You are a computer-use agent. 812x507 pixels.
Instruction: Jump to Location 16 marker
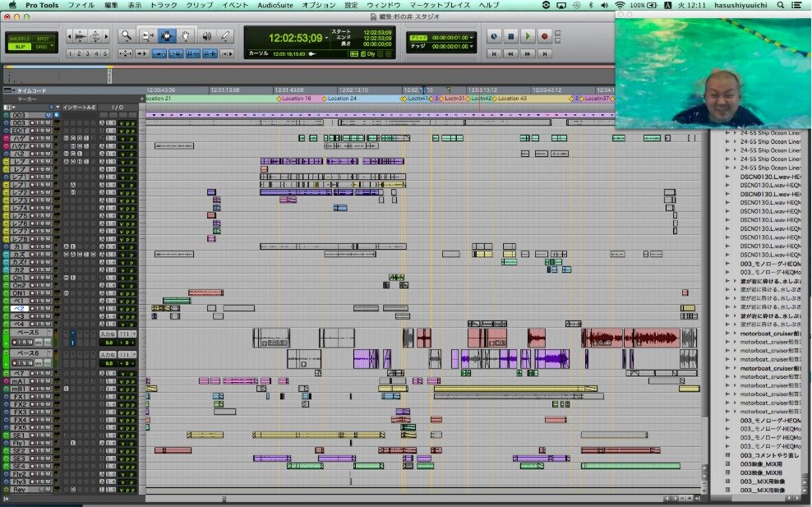[x=296, y=98]
